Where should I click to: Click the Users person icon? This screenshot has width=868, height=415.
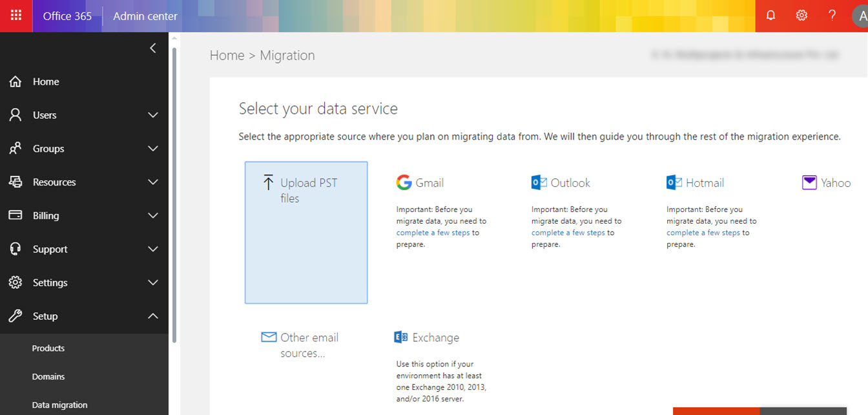pos(15,115)
